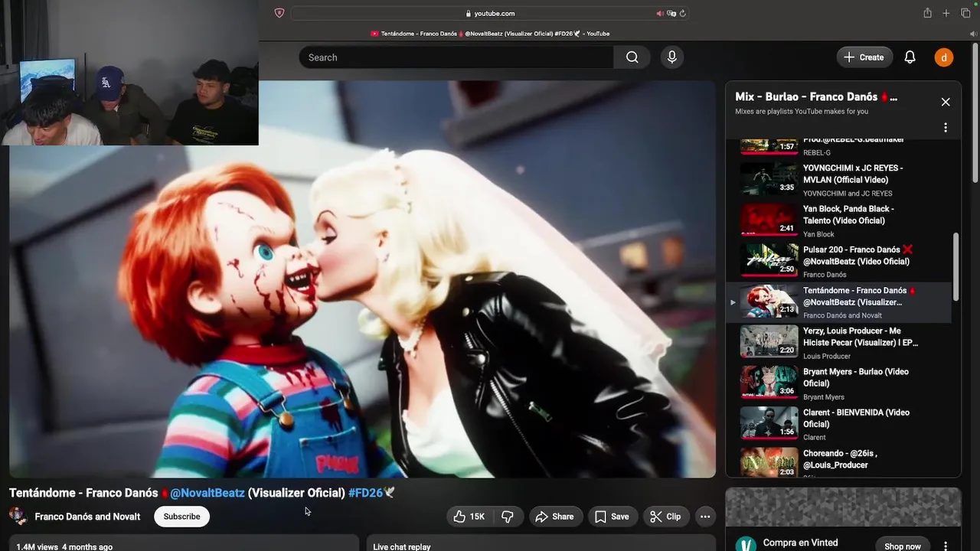The image size is (980, 551).
Task: Play Clarent - BIENVENIDA from the playlist
Action: pos(838,423)
